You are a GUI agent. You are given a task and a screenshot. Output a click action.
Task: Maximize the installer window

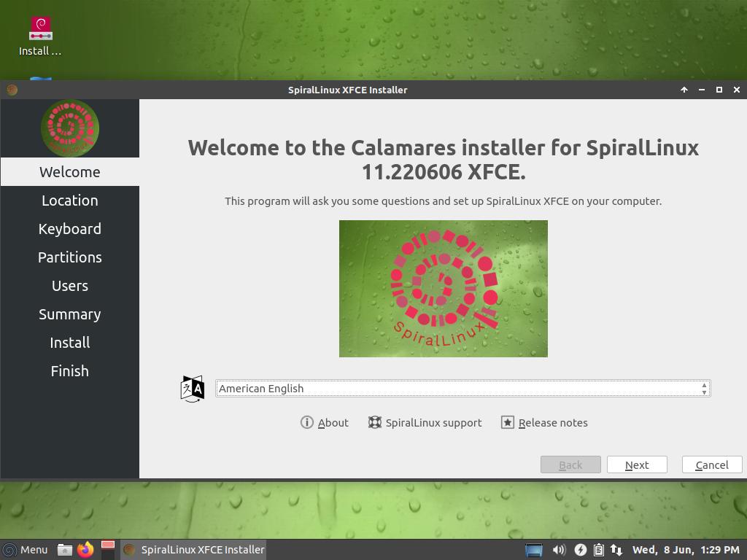pos(719,90)
